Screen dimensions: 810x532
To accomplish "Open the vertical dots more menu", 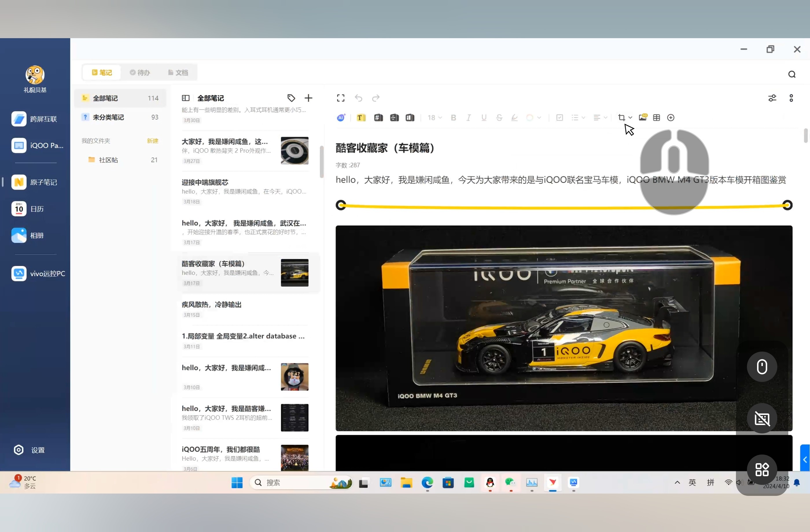I will [x=791, y=98].
